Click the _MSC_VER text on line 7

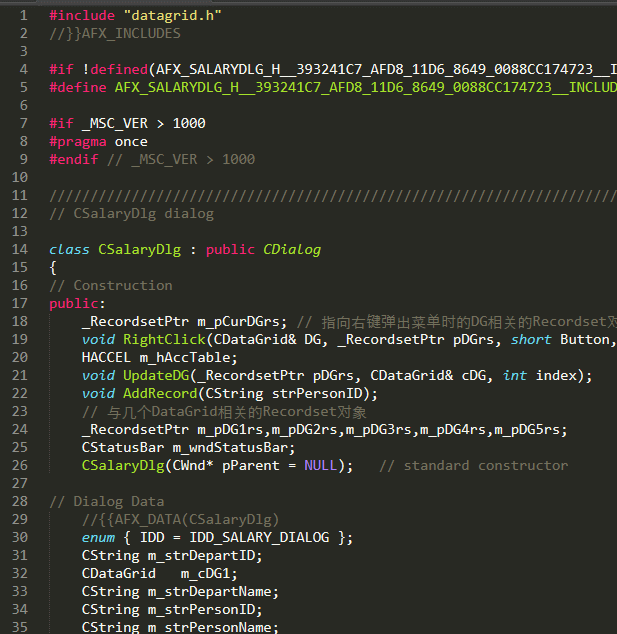point(115,124)
